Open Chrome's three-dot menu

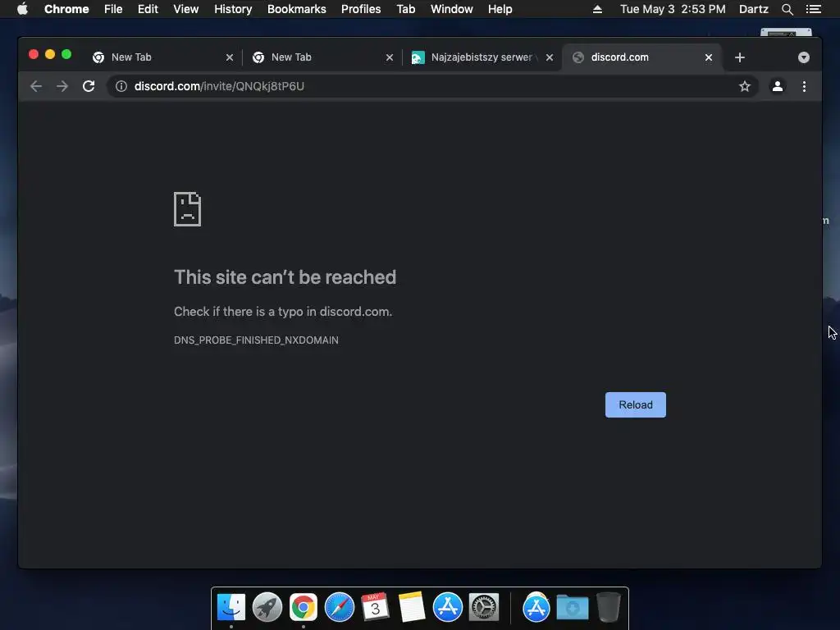804,86
